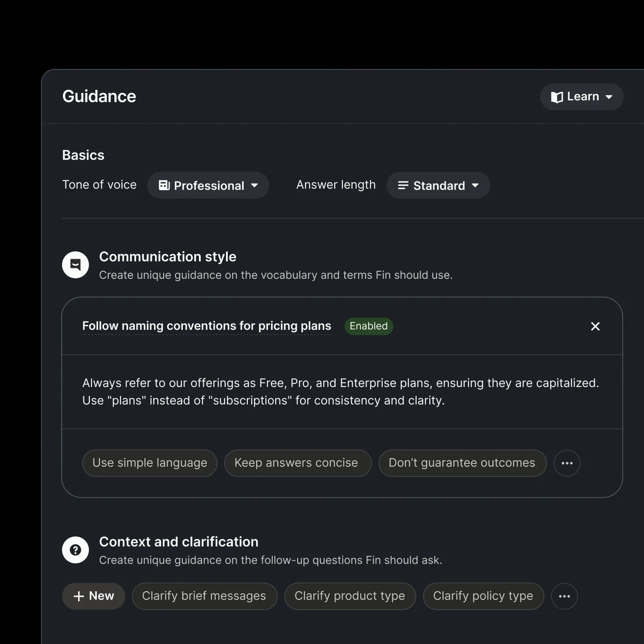Select the 'Don't guarantee outcomes' suggestion

pyautogui.click(x=462, y=463)
